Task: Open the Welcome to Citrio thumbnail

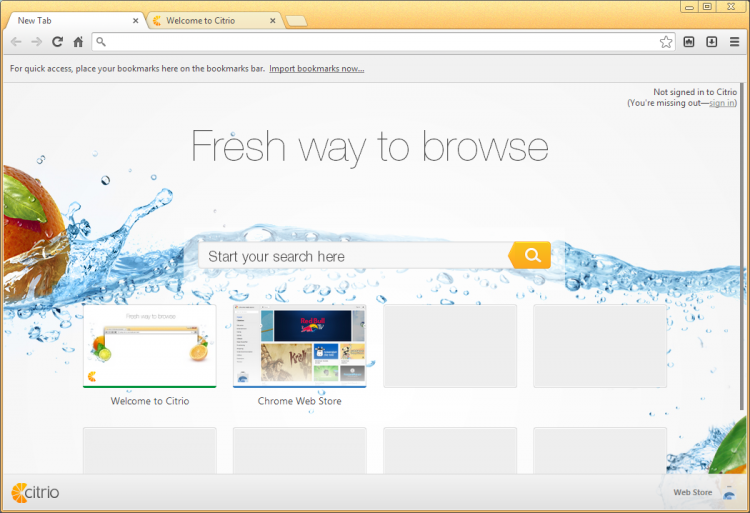Action: (x=150, y=346)
